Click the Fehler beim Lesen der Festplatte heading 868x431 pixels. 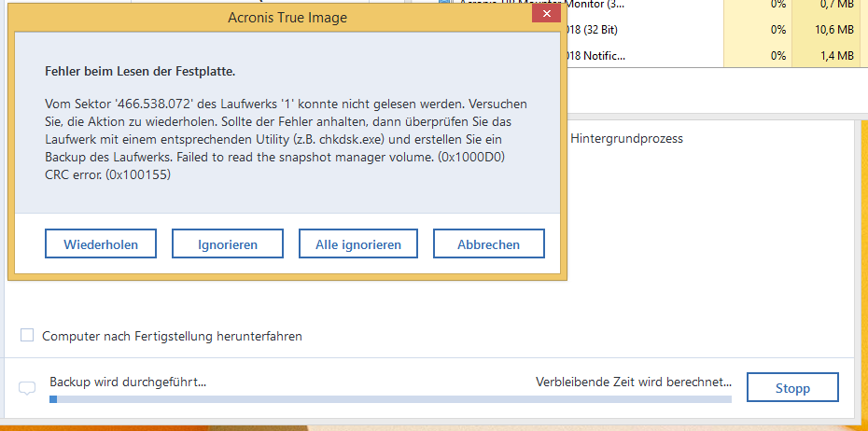tap(140, 72)
